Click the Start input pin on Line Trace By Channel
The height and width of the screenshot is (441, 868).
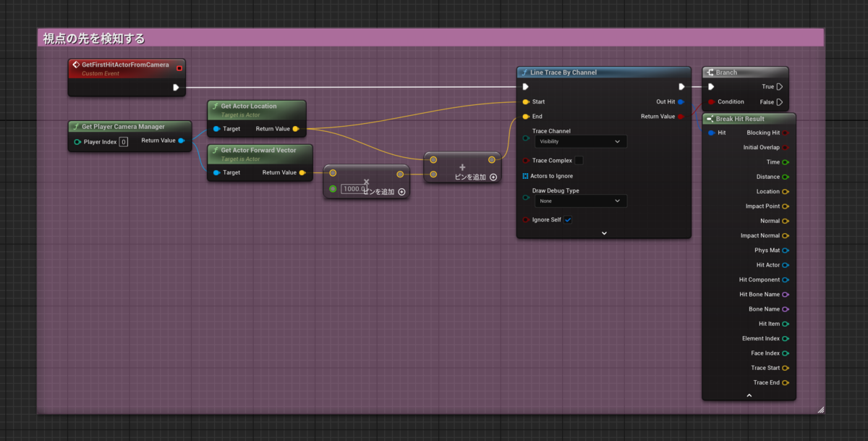[525, 101]
